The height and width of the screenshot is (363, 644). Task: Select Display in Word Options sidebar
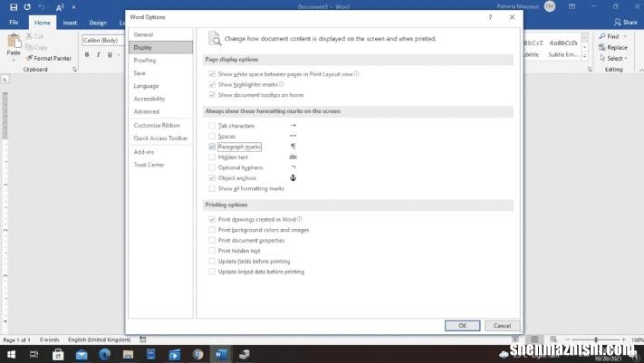[x=160, y=47]
